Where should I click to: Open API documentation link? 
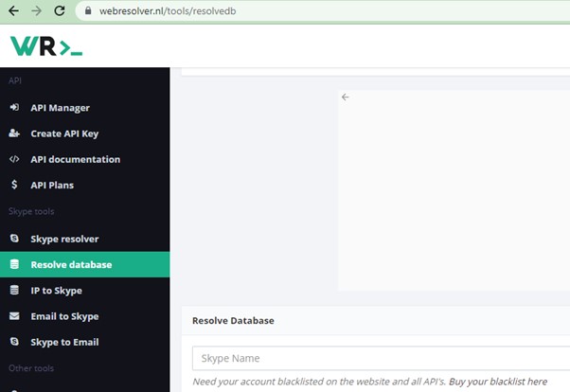click(75, 159)
